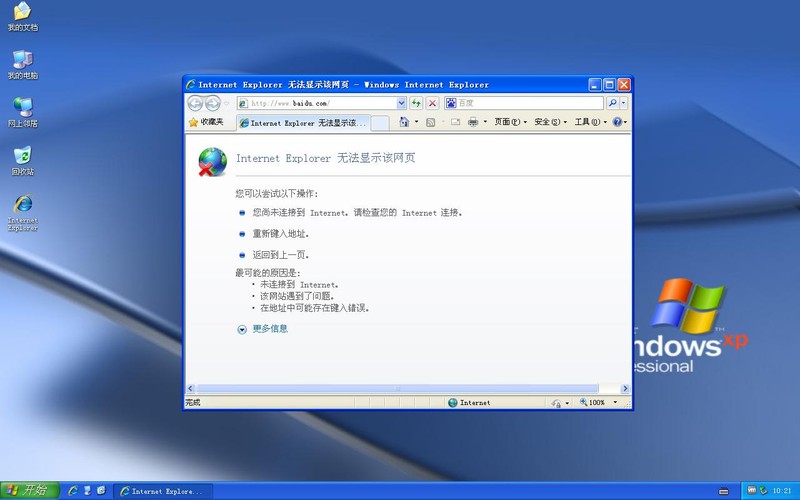Expand the Help dropdown arrow
Image resolution: width=800 pixels, height=500 pixels.
pos(626,122)
